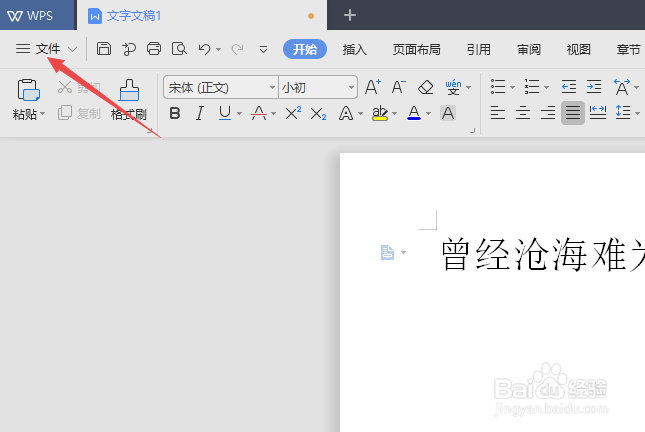This screenshot has width=645, height=432.
Task: Toggle Italic formatting
Action: pyautogui.click(x=200, y=113)
